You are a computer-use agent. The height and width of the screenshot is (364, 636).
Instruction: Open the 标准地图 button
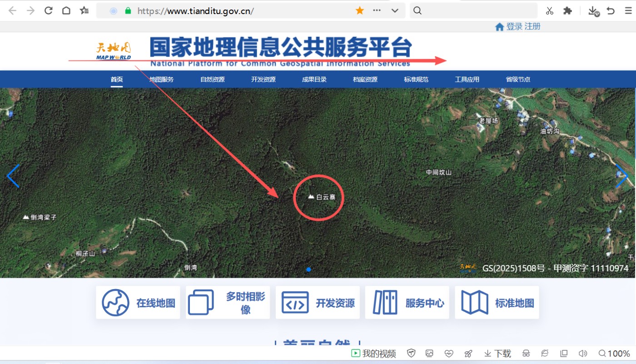click(497, 302)
